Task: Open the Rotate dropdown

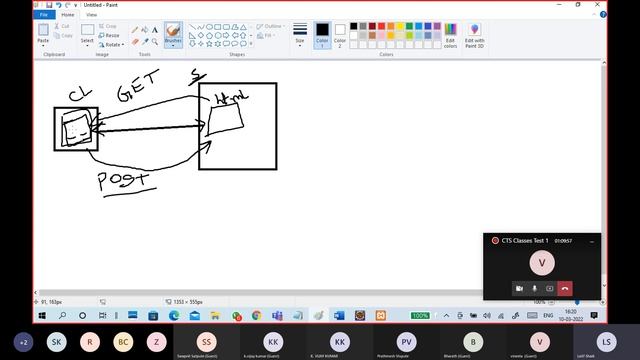Action: [x=112, y=44]
